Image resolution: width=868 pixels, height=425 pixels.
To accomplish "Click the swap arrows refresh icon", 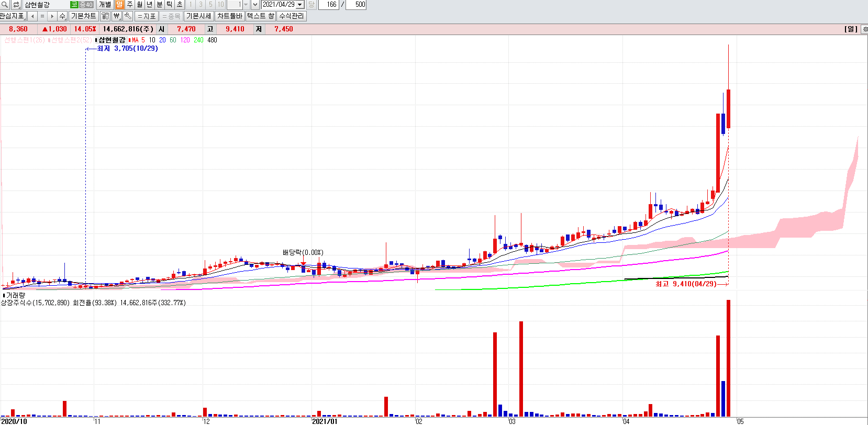I will [x=16, y=4].
